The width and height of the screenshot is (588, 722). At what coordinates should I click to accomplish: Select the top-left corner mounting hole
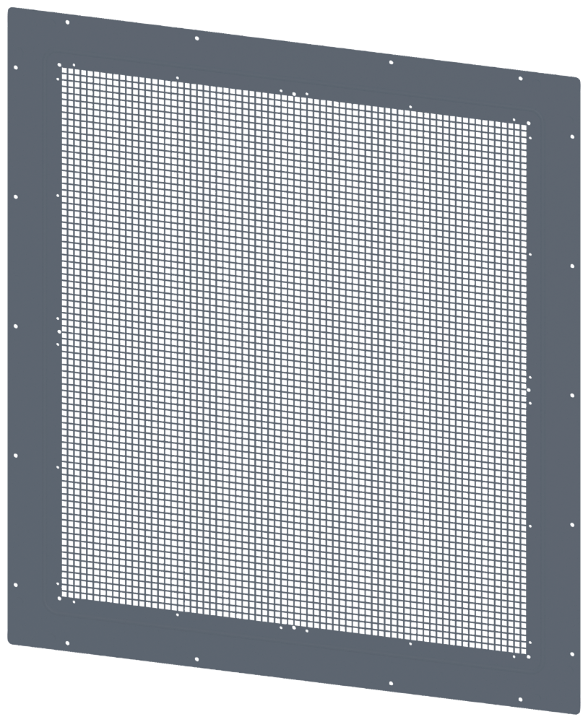point(17,67)
